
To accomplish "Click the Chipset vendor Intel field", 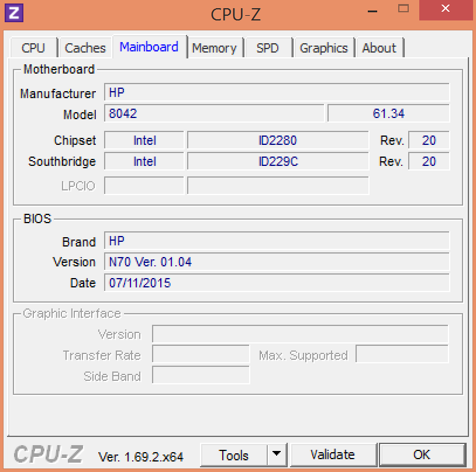I will pyautogui.click(x=144, y=140).
